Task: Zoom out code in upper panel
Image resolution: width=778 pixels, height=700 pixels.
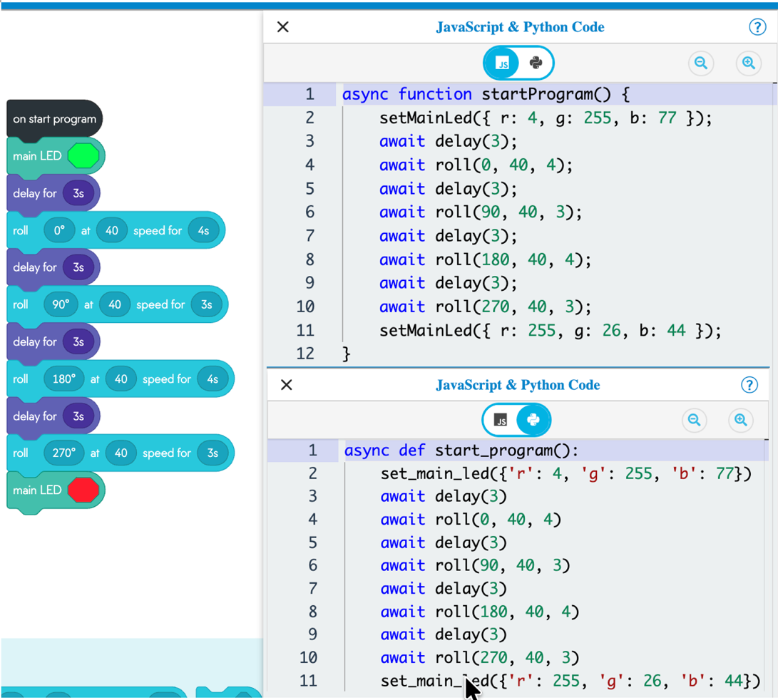Action: pos(700,63)
